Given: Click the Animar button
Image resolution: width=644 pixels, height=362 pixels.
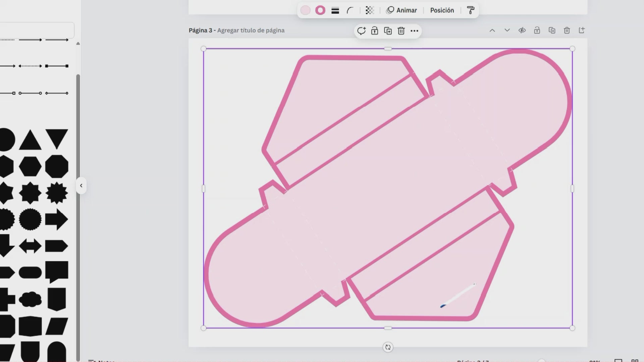Looking at the screenshot, I should [401, 10].
